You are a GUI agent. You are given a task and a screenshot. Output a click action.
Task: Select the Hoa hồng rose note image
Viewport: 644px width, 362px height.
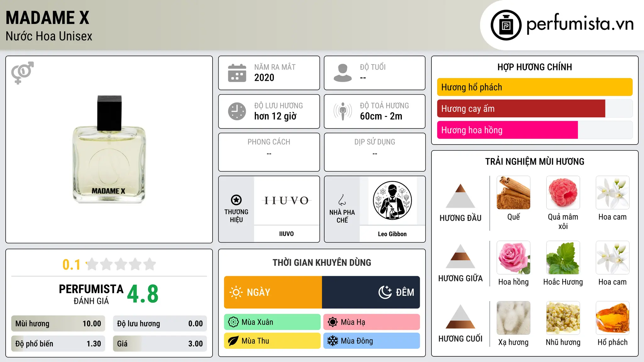[x=514, y=258]
